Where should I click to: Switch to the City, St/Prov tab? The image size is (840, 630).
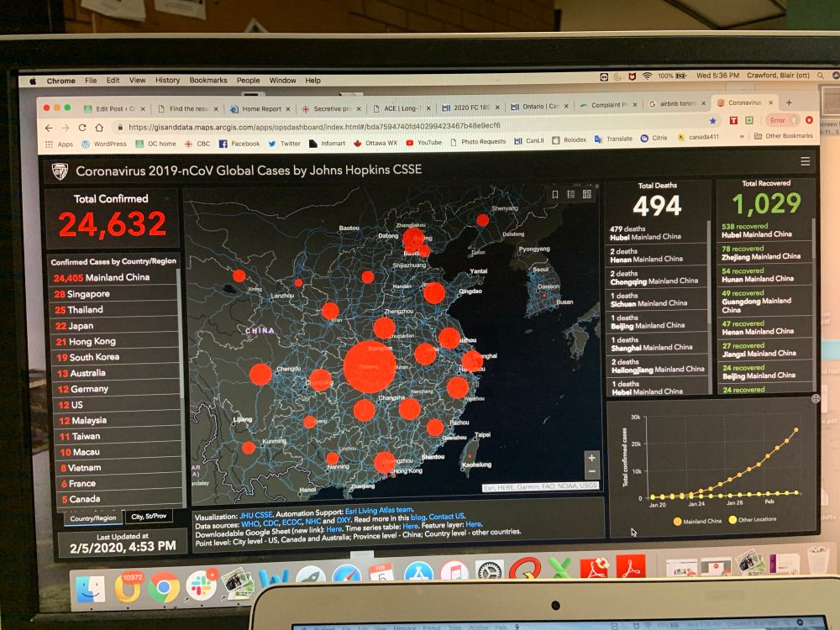pos(149,517)
